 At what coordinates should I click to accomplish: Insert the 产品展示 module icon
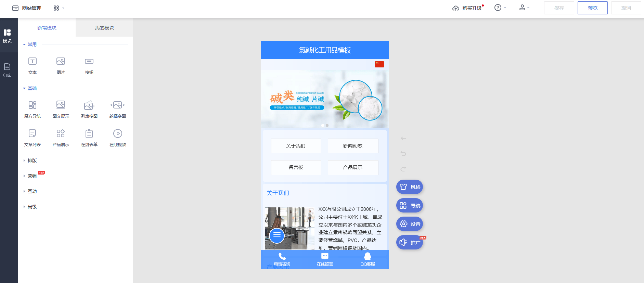pyautogui.click(x=61, y=133)
